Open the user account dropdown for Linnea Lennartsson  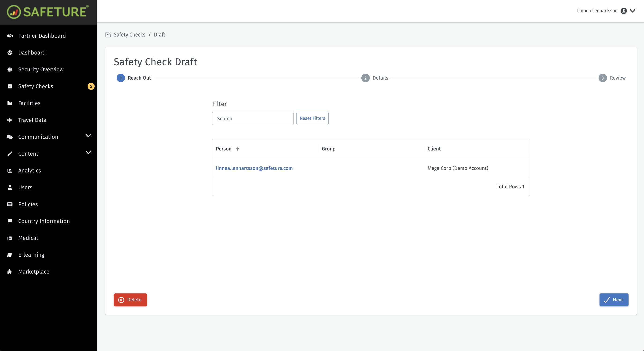pos(633,11)
